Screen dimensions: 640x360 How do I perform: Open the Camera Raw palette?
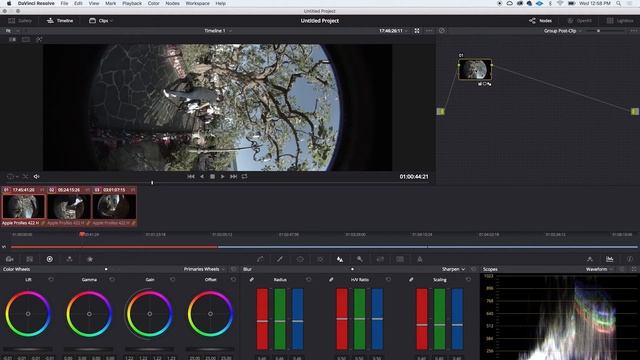click(x=10, y=259)
